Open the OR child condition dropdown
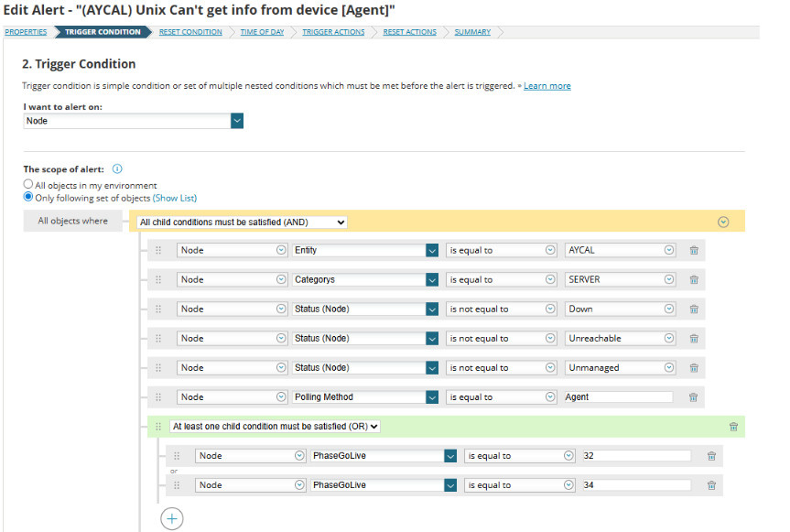The width and height of the screenshot is (790, 532). (275, 426)
